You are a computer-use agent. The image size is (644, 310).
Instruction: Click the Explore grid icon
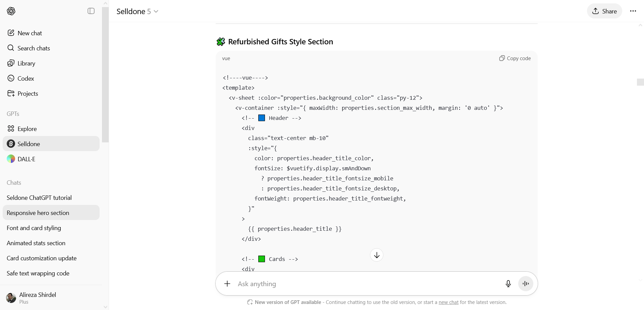click(x=11, y=129)
